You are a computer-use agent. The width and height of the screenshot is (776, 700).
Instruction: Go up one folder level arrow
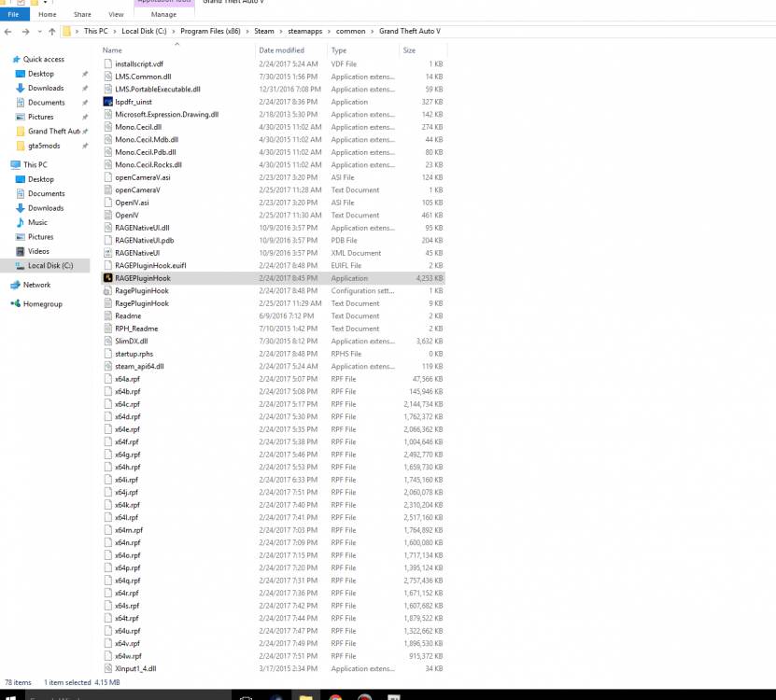[52, 32]
